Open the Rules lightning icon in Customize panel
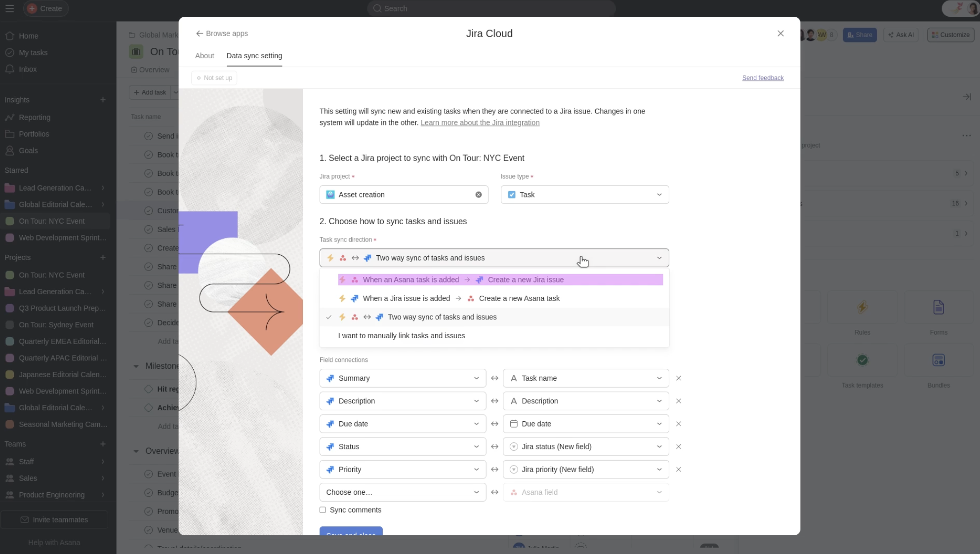980x554 pixels. pyautogui.click(x=862, y=308)
